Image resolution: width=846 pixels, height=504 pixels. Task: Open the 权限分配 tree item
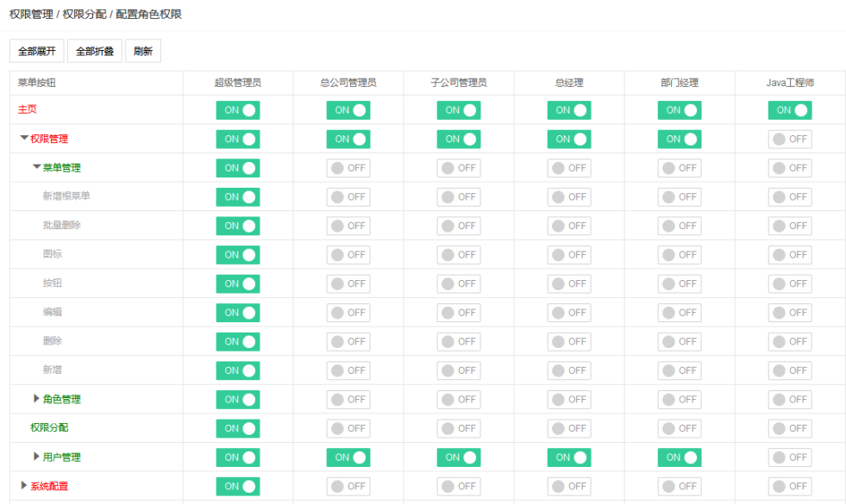click(49, 428)
